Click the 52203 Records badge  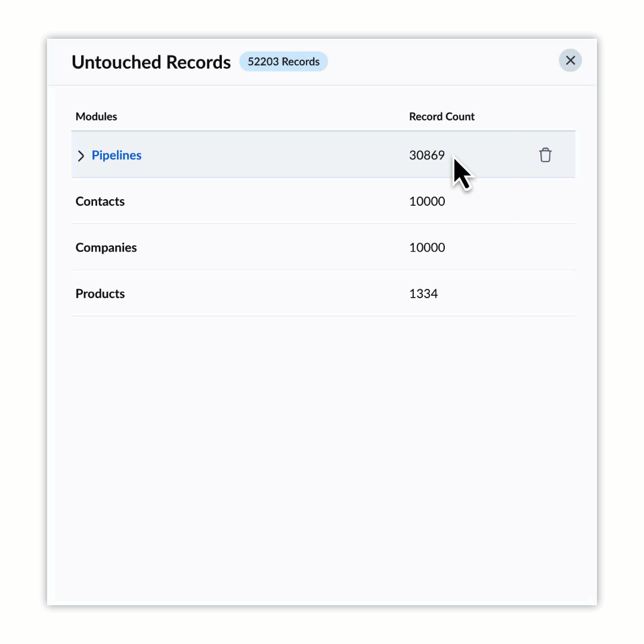coord(283,61)
